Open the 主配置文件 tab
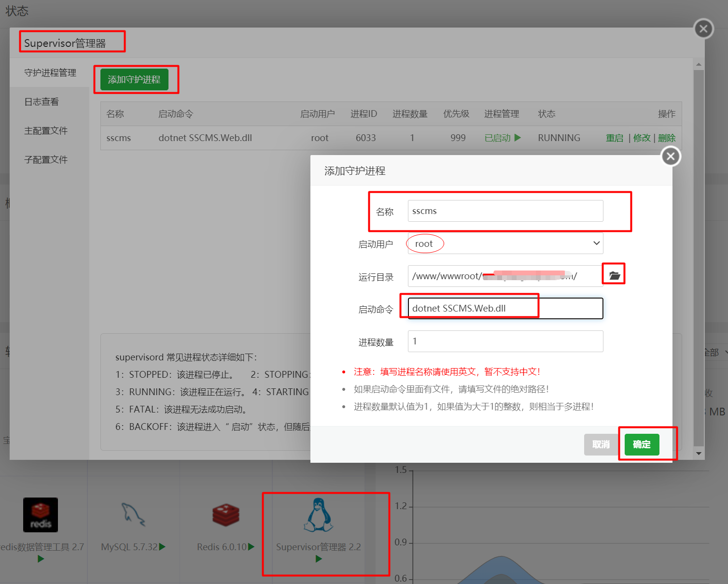 [46, 130]
